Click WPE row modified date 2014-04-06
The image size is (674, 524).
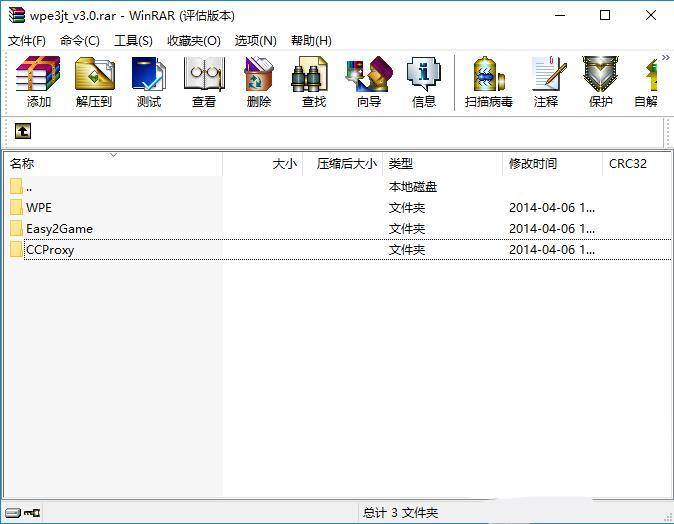tap(552, 208)
